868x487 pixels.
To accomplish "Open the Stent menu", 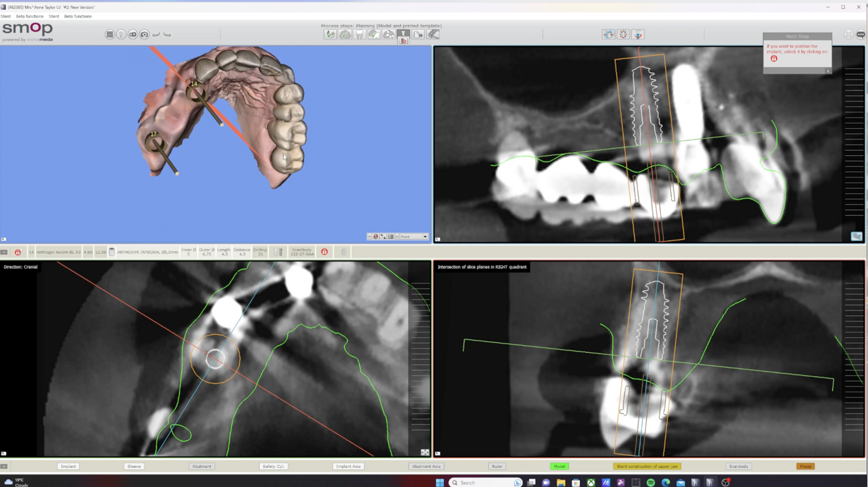I will point(5,16).
